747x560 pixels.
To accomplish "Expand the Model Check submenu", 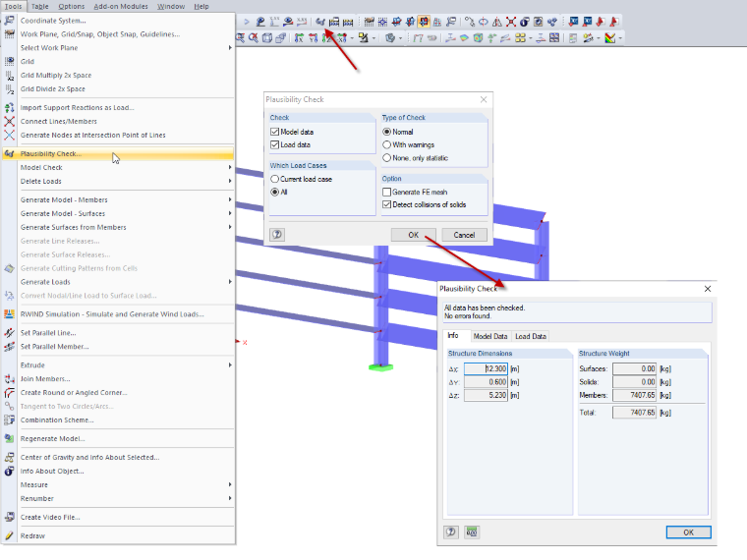I will pos(126,168).
